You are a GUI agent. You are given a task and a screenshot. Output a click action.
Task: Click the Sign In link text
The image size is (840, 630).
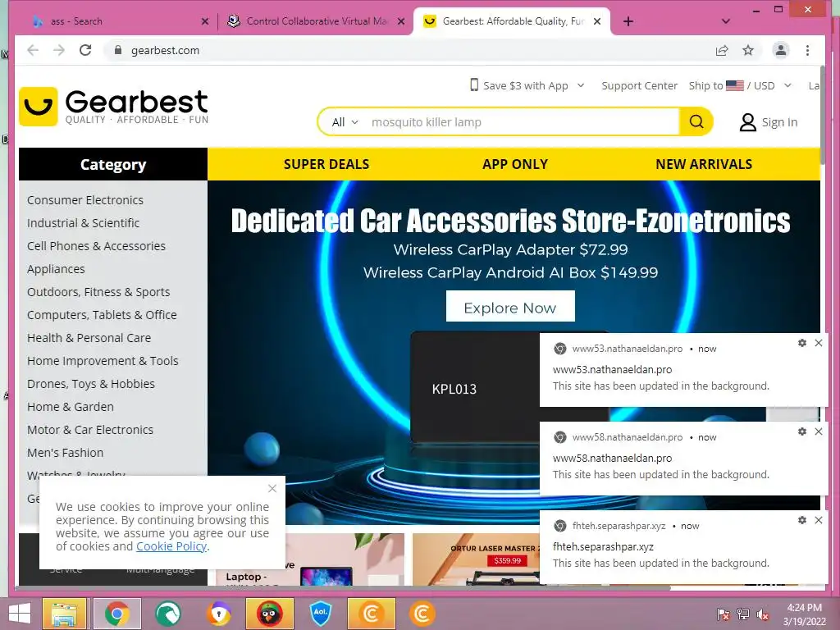coord(779,122)
